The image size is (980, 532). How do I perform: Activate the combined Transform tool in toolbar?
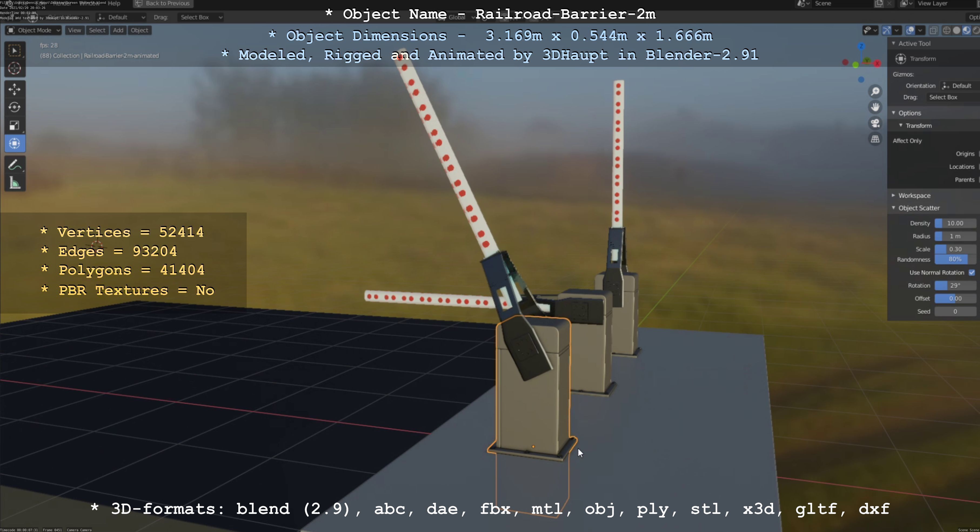pos(15,143)
